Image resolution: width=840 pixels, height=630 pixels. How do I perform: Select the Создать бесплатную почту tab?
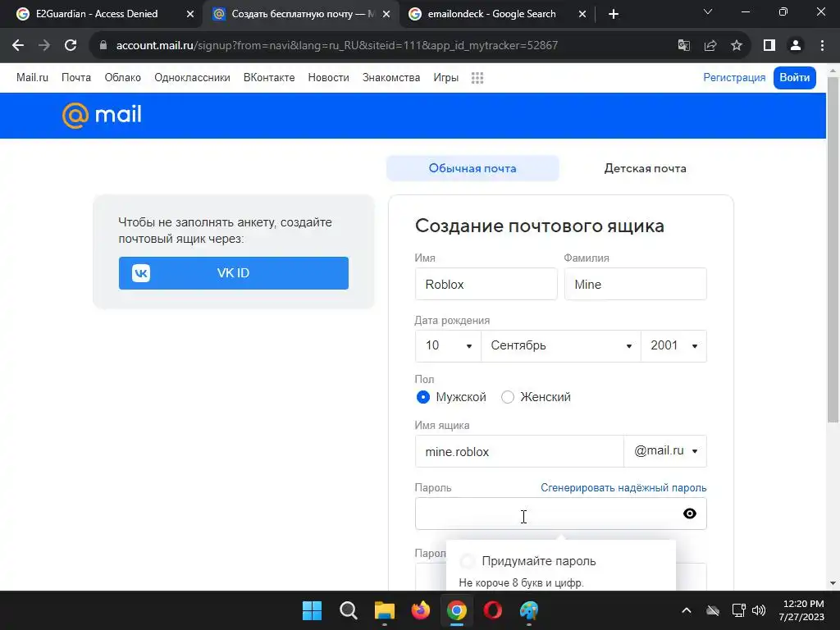(303, 14)
